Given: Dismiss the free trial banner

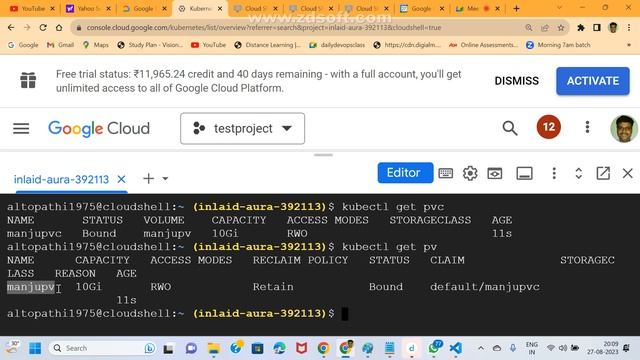Looking at the screenshot, I should (517, 81).
